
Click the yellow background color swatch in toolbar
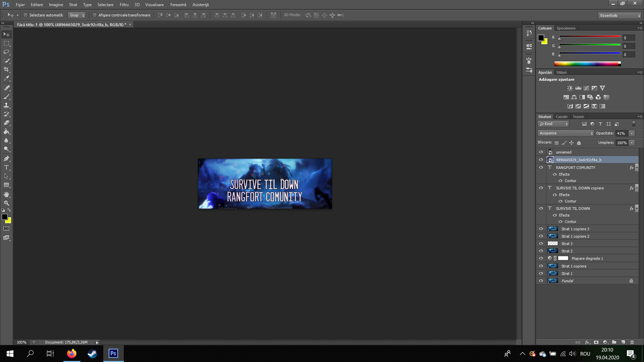pos(9,221)
